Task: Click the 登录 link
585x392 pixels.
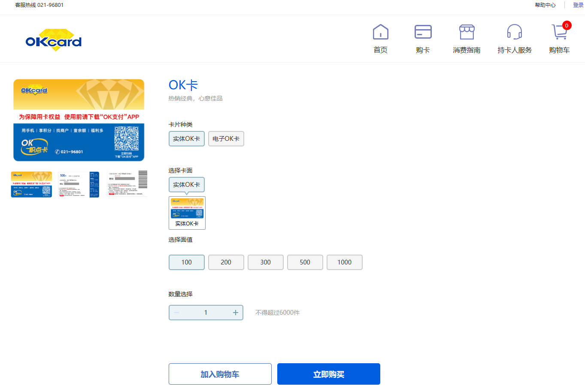Action: click(x=578, y=5)
